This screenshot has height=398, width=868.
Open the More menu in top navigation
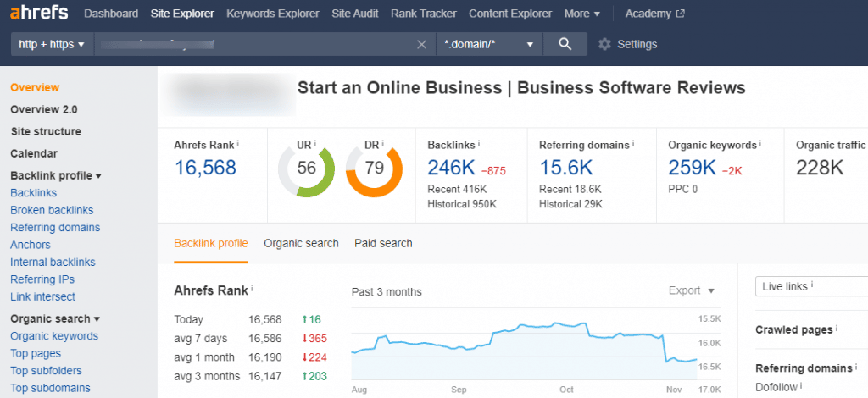(x=581, y=14)
